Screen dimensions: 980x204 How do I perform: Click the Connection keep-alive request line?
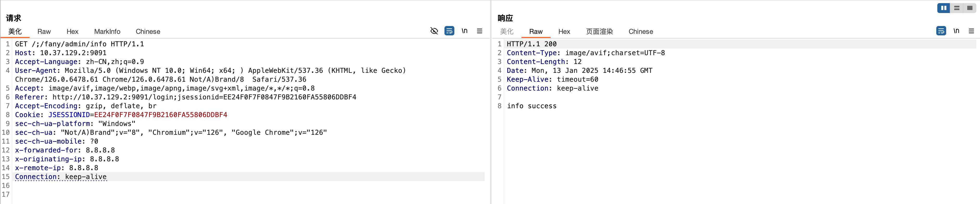click(x=61, y=177)
